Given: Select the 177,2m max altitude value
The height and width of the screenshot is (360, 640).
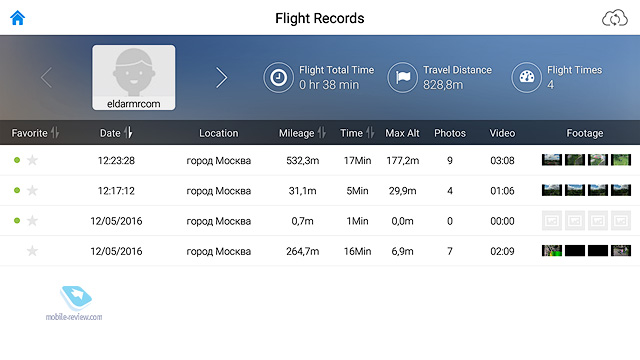Looking at the screenshot, I should pos(402,160).
